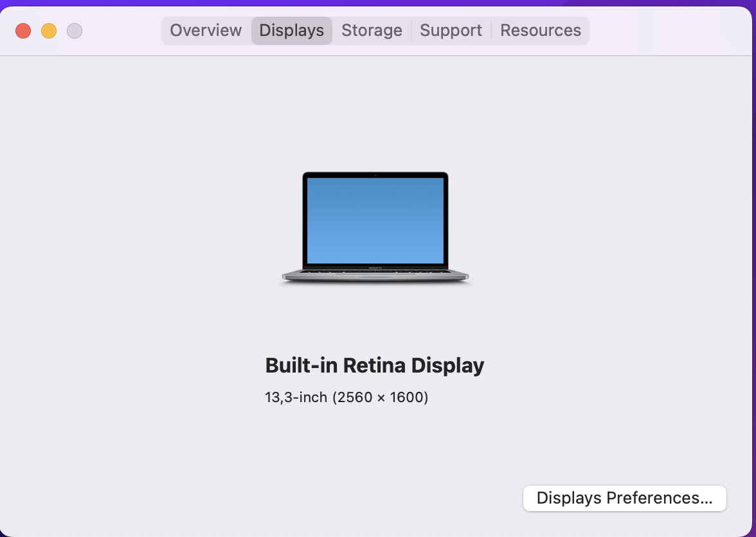The height and width of the screenshot is (537, 756).
Task: Click the yellow minimize window control
Action: tap(48, 30)
